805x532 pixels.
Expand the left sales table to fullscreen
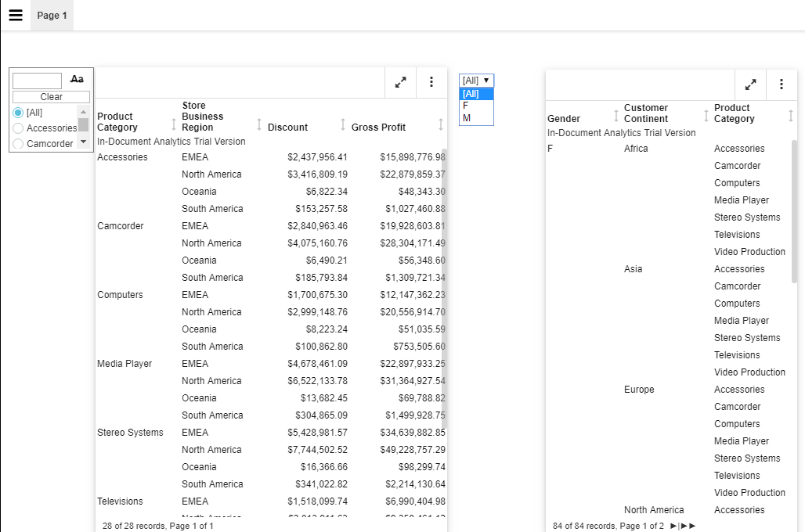401,82
